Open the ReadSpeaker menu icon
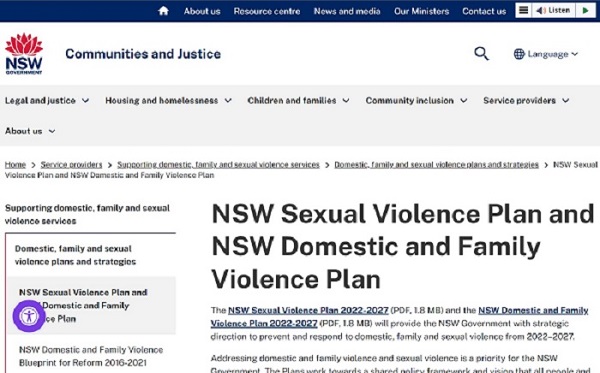The image size is (600, 373). 523,10
